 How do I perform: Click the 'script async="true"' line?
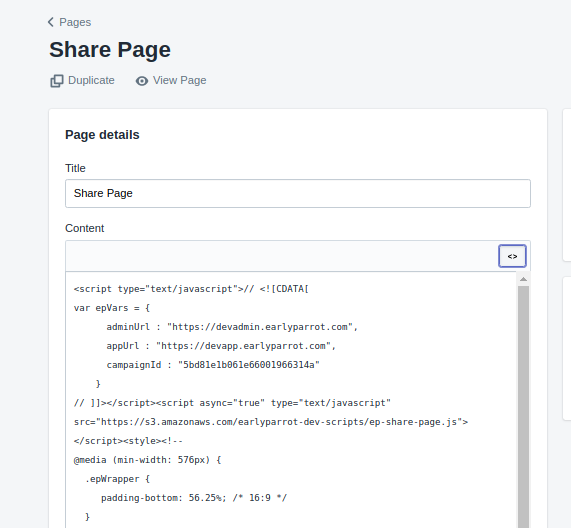click(232, 403)
